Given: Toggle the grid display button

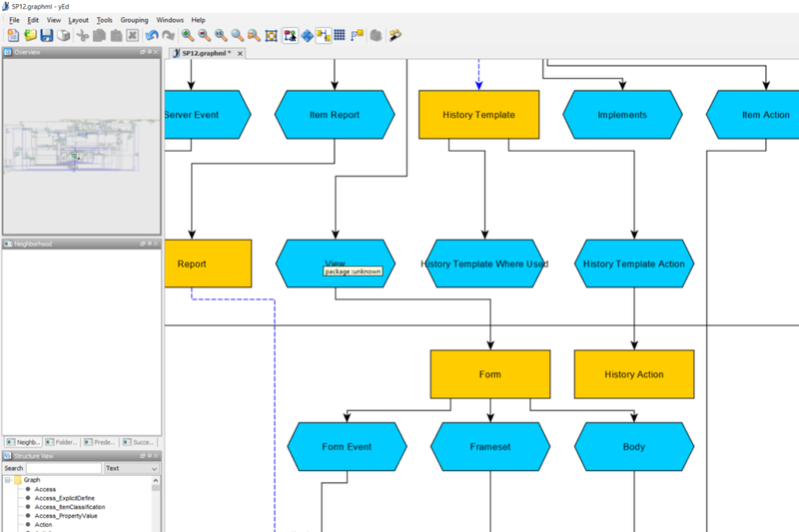Looking at the screenshot, I should 340,35.
